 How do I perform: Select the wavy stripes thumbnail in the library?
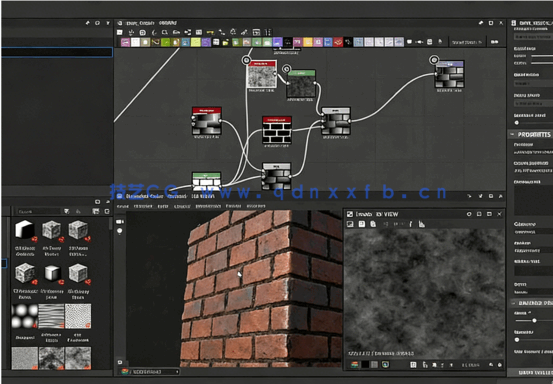pos(51,316)
